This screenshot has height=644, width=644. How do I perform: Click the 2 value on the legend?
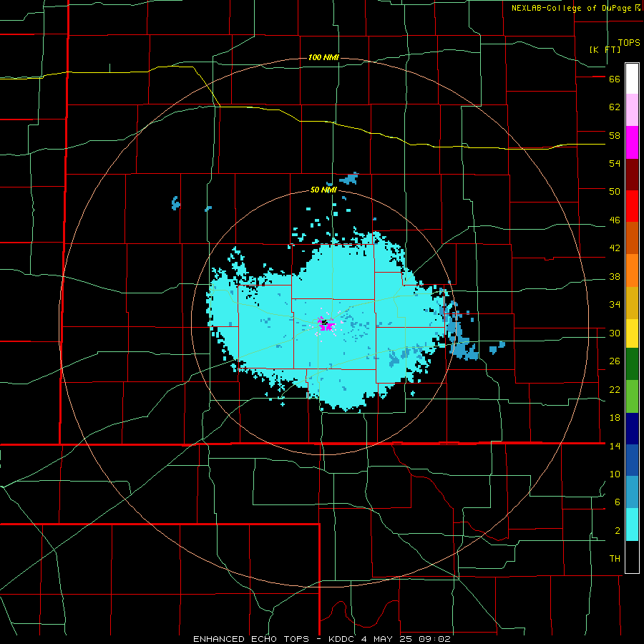tap(617, 531)
